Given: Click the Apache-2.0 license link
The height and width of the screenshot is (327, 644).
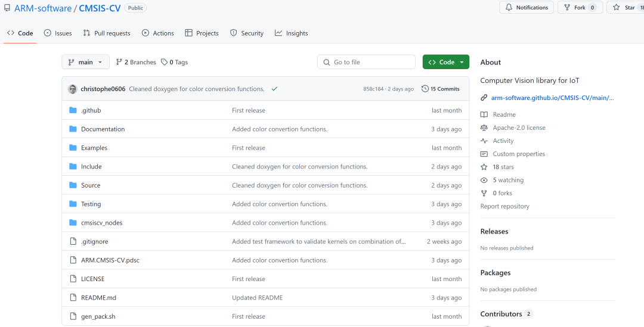Looking at the screenshot, I should 519,127.
